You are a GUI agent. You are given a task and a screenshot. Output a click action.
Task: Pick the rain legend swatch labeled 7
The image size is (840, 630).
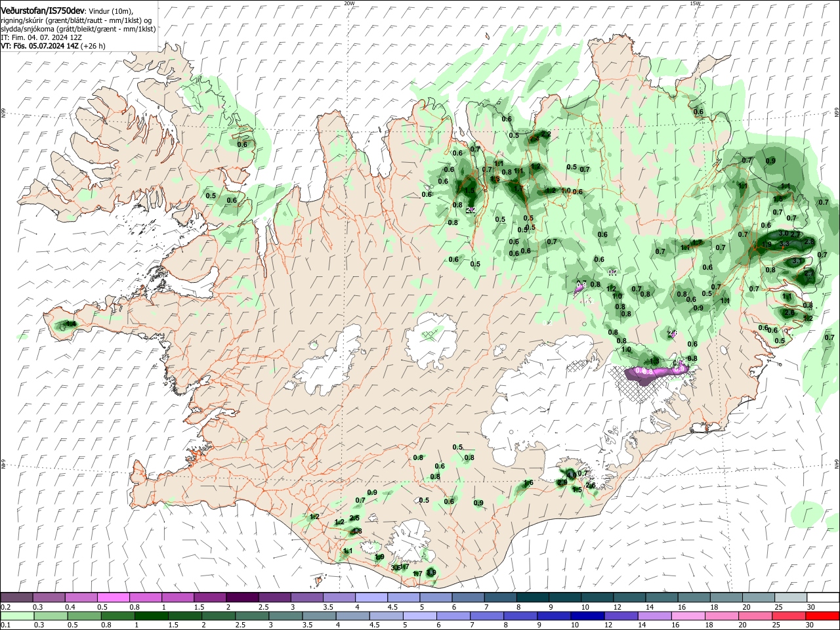pos(486,616)
